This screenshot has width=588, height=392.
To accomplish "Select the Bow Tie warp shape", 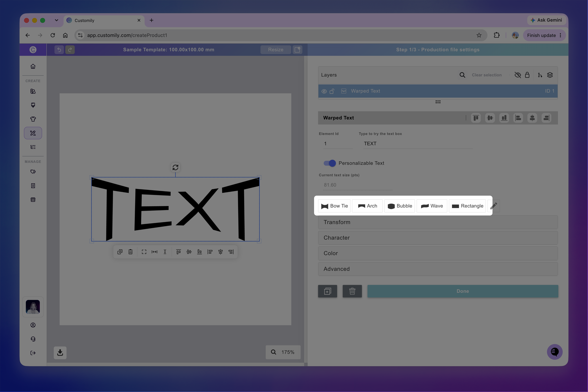I will 334,206.
